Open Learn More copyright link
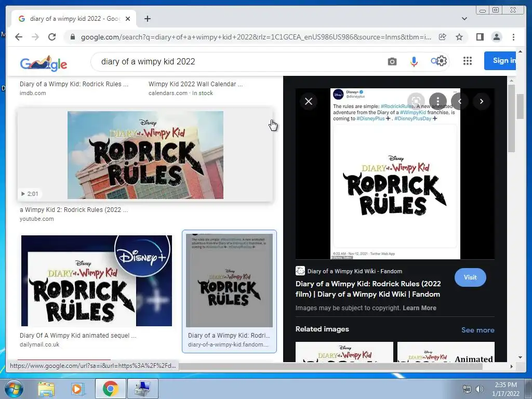The image size is (532, 399). click(x=419, y=308)
